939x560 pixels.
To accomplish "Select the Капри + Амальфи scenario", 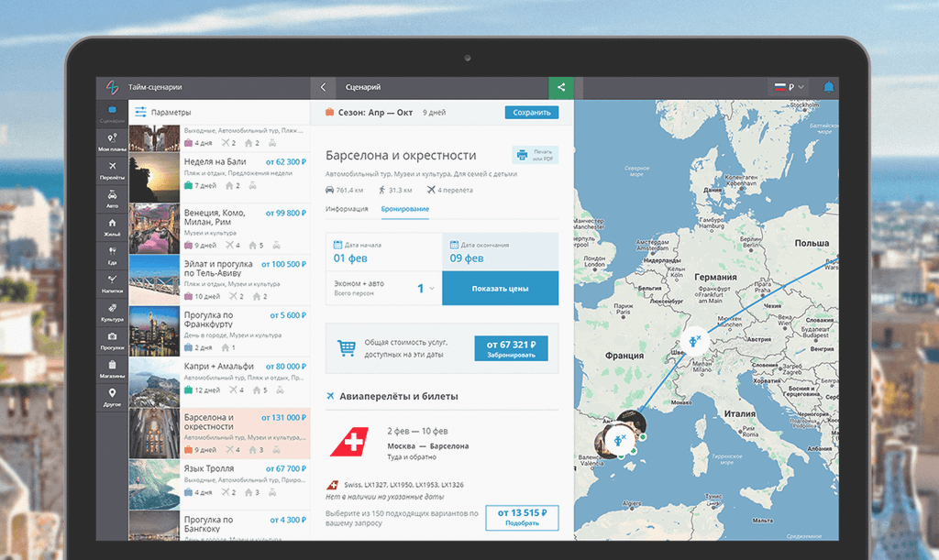I will click(220, 382).
